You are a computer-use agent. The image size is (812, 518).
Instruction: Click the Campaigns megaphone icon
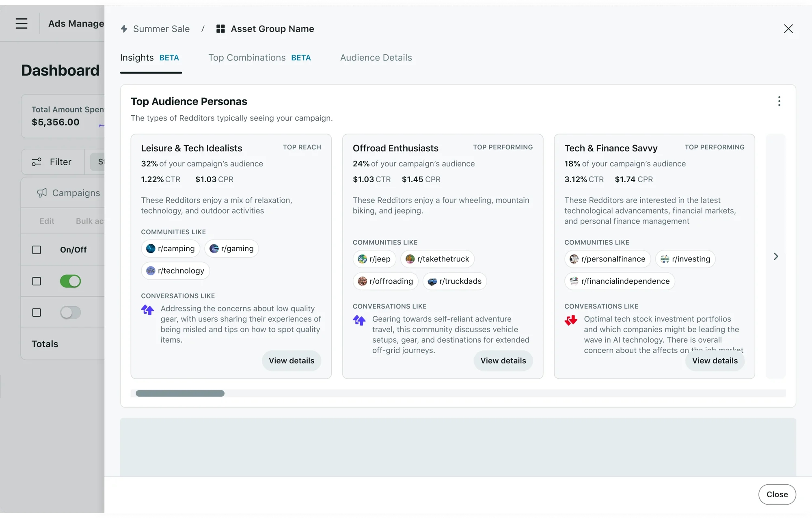pyautogui.click(x=42, y=193)
